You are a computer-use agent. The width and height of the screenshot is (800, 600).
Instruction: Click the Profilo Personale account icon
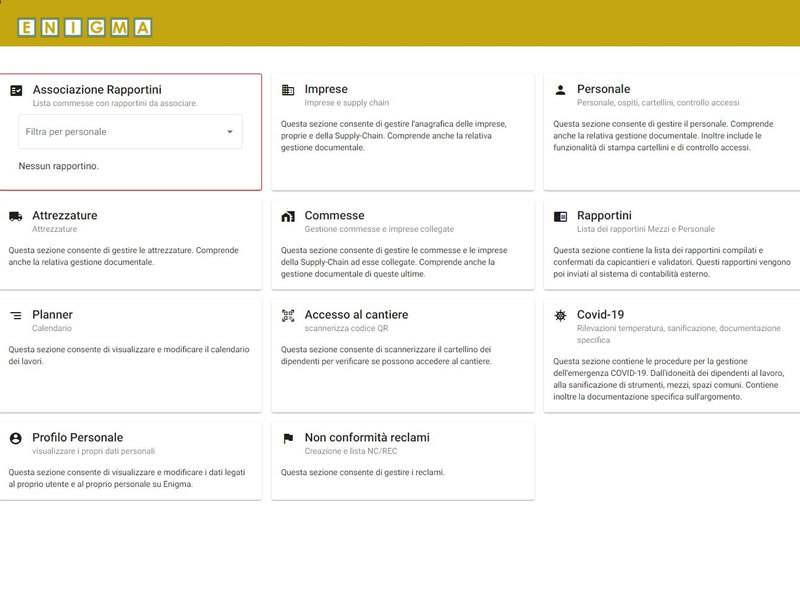(x=16, y=438)
